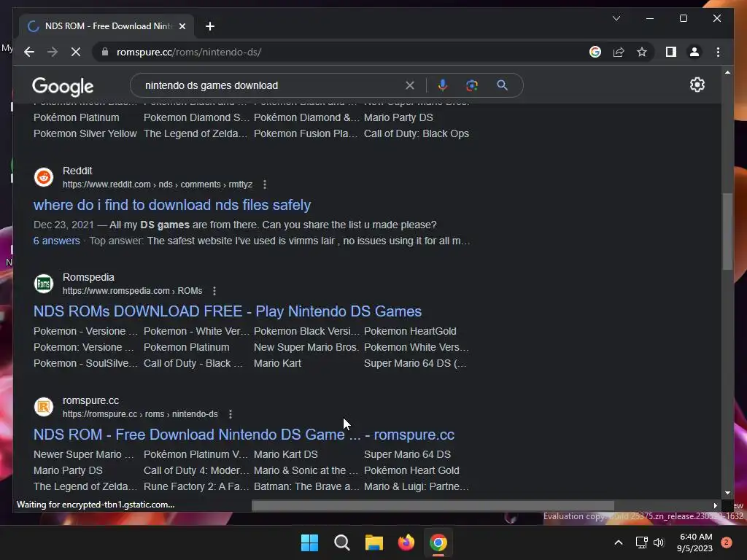The image size is (747, 560).
Task: Search by voice microphone
Action: point(443,85)
